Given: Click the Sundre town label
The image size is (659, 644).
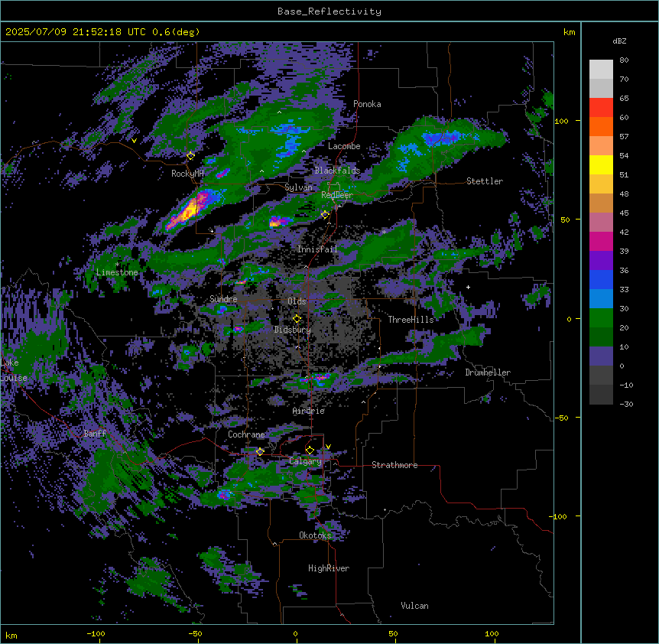Looking at the screenshot, I should (x=223, y=299).
